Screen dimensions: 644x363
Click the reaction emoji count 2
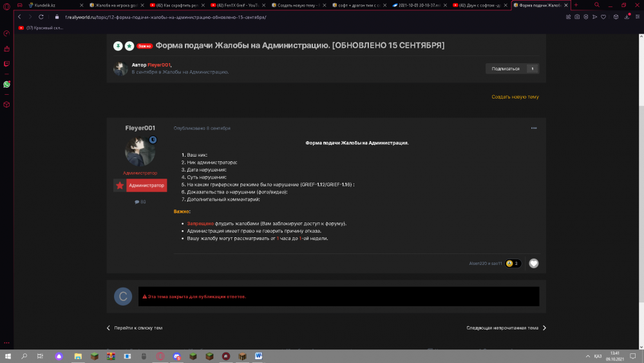[513, 264]
